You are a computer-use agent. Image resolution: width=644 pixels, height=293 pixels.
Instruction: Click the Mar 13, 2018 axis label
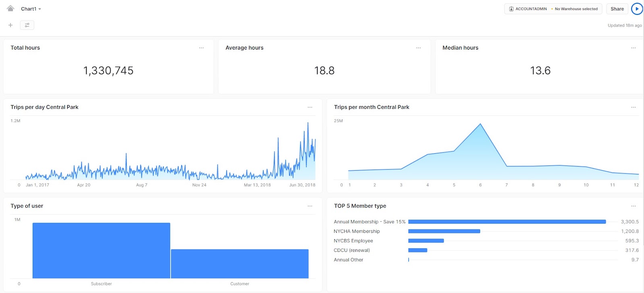click(x=257, y=185)
